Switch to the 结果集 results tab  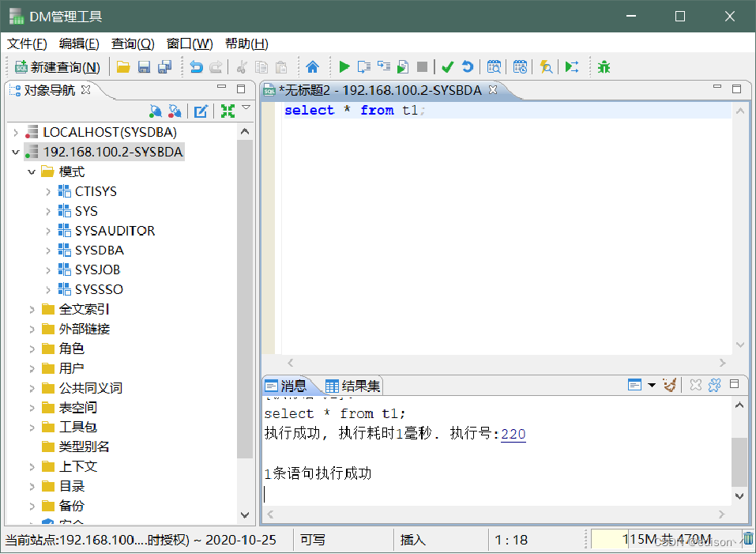coord(353,386)
